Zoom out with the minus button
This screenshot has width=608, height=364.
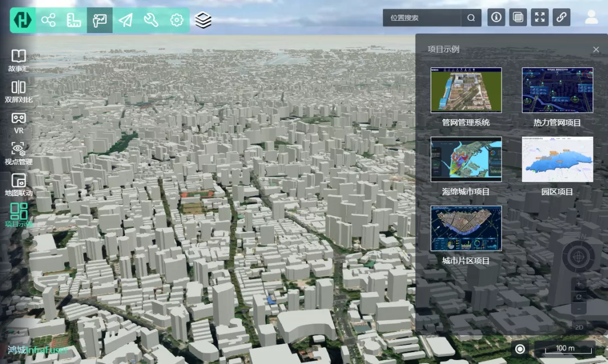click(579, 309)
